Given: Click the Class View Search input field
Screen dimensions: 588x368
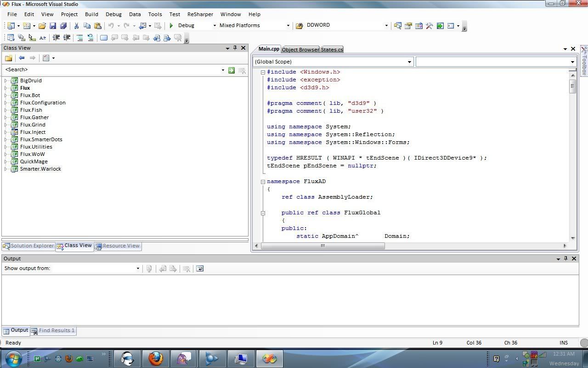Looking at the screenshot, I should pyautogui.click(x=112, y=70).
